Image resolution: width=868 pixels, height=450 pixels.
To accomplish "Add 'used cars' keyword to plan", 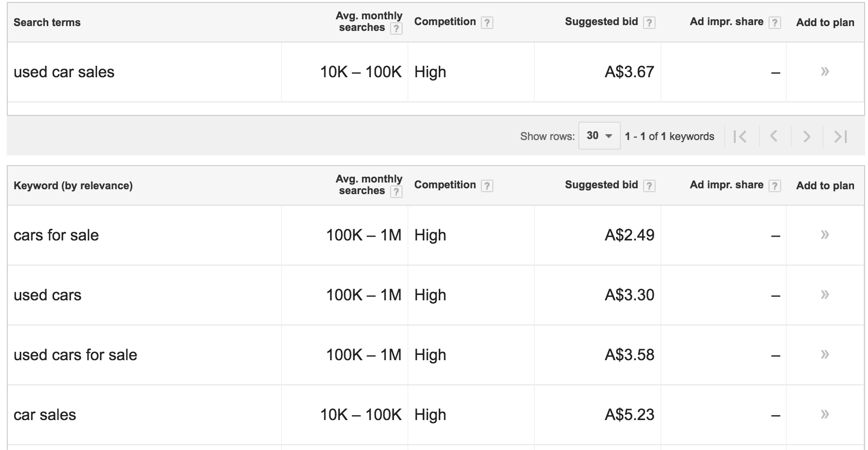I will point(825,295).
